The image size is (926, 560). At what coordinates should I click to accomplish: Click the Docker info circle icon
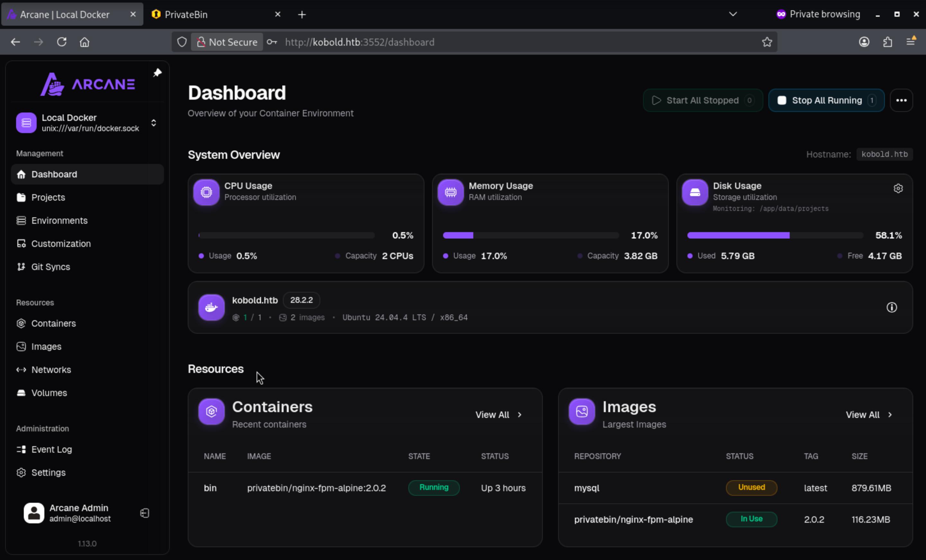(x=891, y=307)
